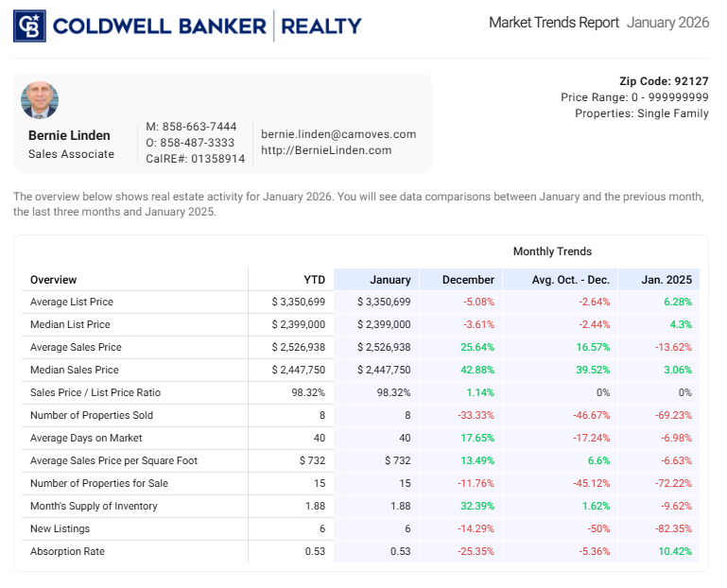
Task: Select the December column header
Action: pyautogui.click(x=468, y=280)
